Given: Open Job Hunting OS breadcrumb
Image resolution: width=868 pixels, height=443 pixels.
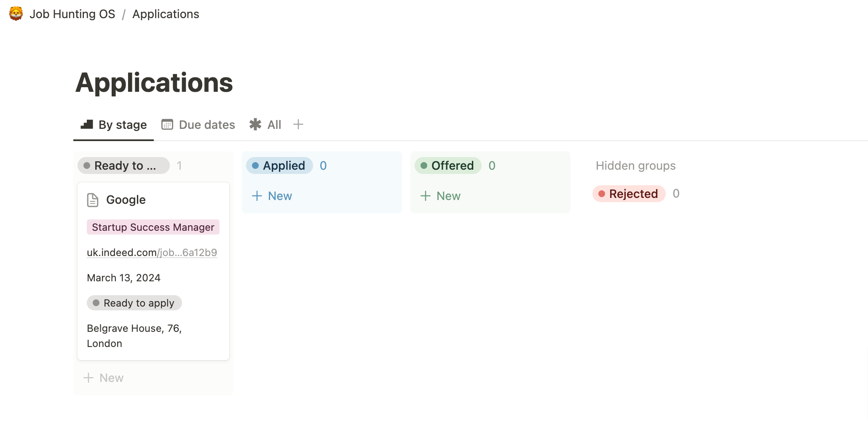Looking at the screenshot, I should point(72,14).
